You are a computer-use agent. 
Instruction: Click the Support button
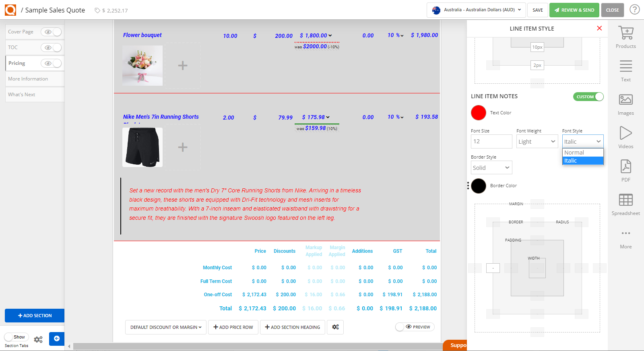(x=456, y=345)
